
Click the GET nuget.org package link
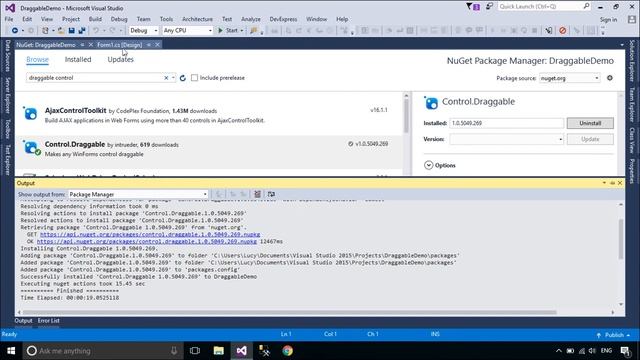point(150,234)
